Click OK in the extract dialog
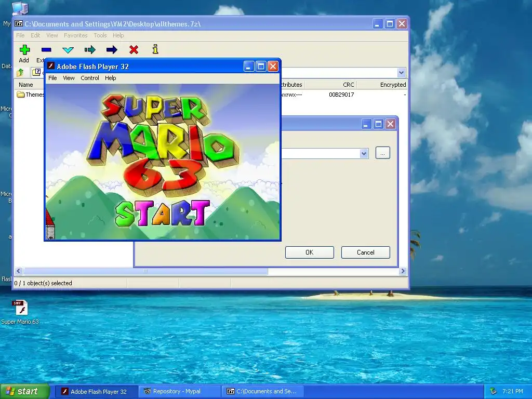This screenshot has width=532, height=399. [x=310, y=252]
